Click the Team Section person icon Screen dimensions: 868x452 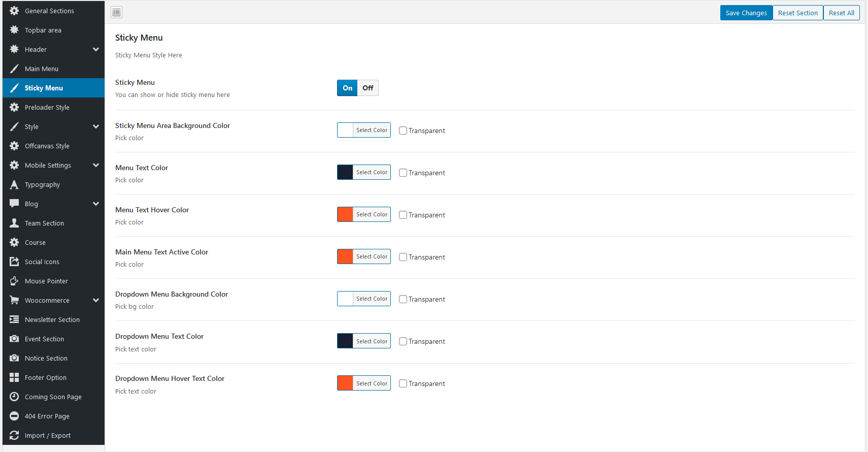pos(14,223)
